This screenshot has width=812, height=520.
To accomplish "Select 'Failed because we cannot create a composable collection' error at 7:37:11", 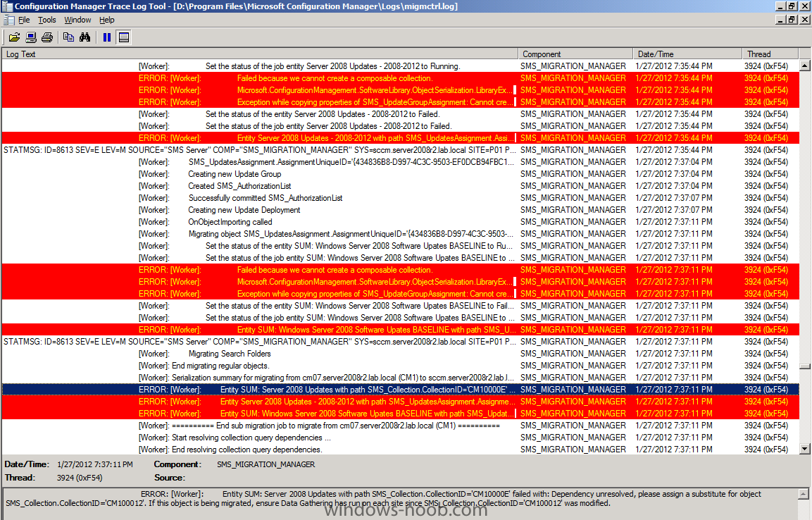I will coord(400,270).
